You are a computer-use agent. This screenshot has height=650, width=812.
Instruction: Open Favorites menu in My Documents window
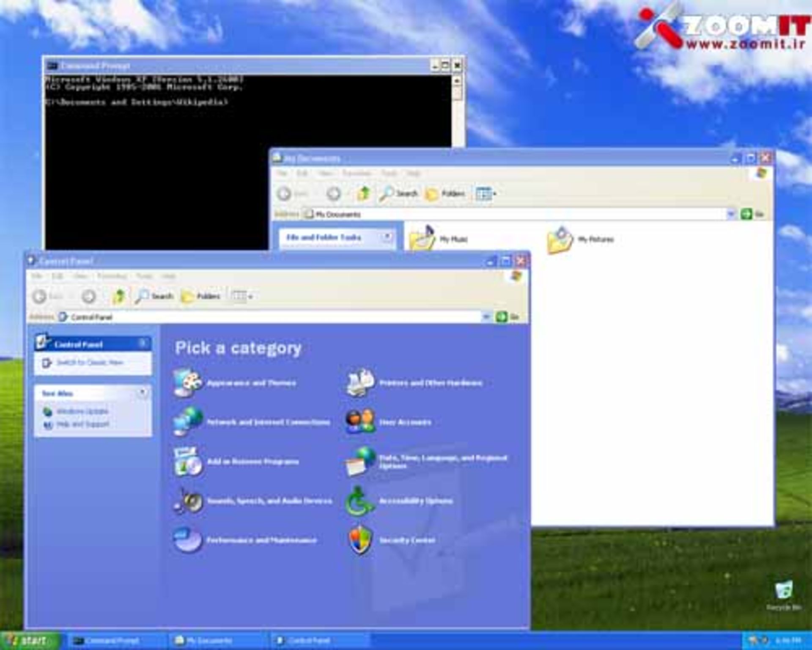tap(357, 173)
